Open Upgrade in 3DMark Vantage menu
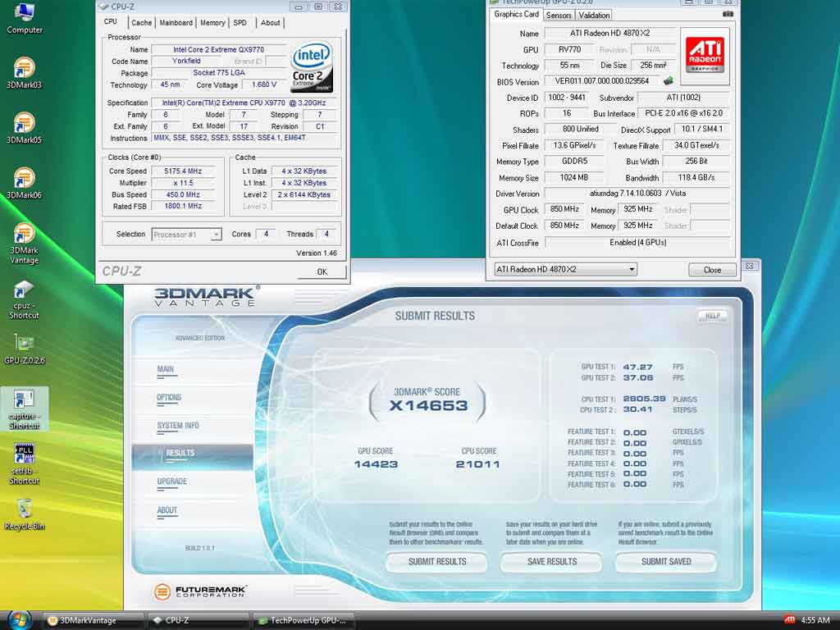 (172, 482)
